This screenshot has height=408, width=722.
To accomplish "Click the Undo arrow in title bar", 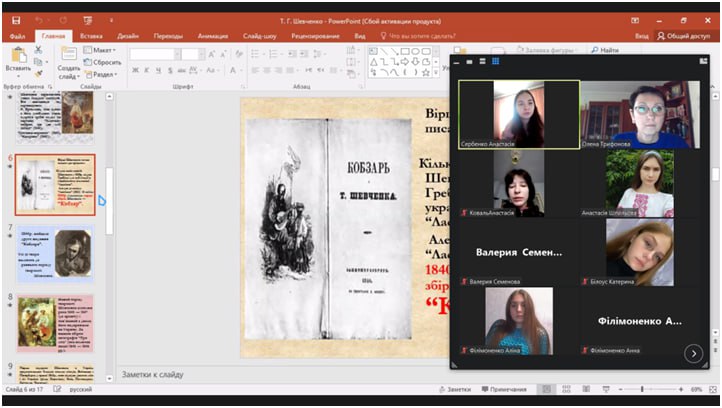I will (x=40, y=20).
